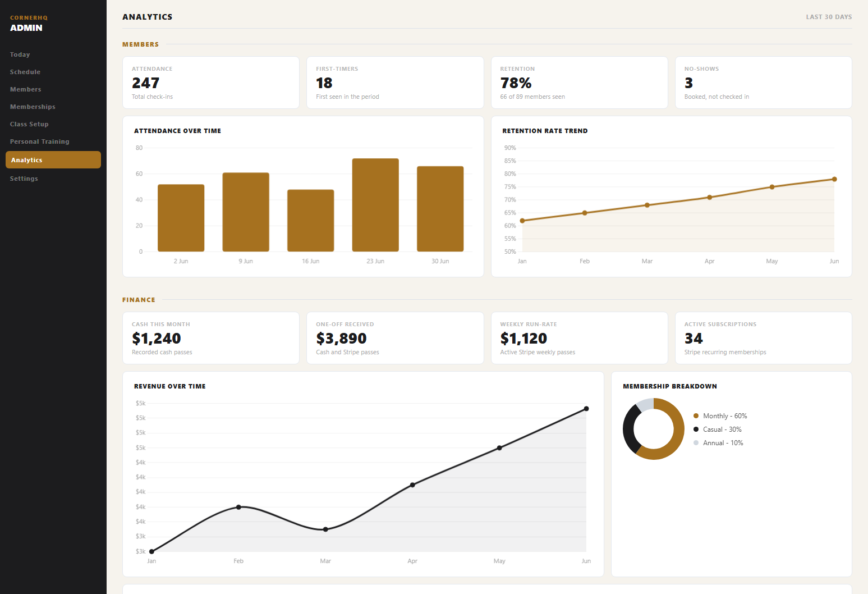Screen dimensions: 868x594
Task: Open Members sidebar item
Action: pos(25,89)
